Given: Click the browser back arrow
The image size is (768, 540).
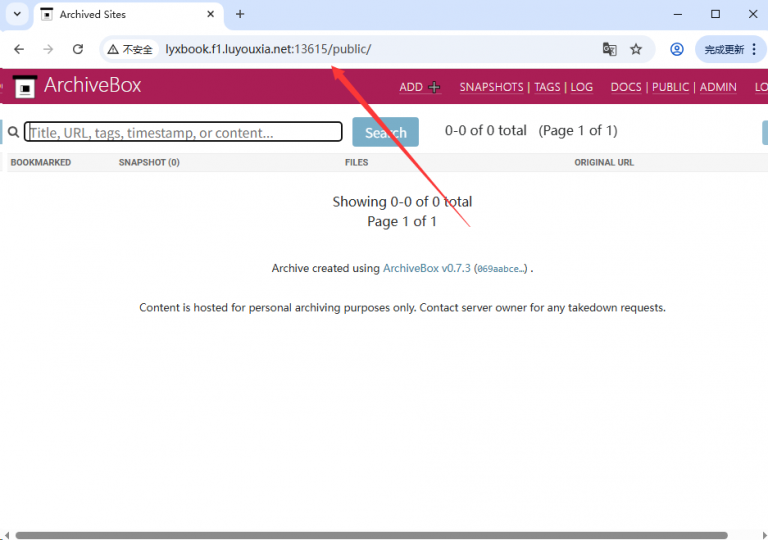Looking at the screenshot, I should [x=19, y=49].
